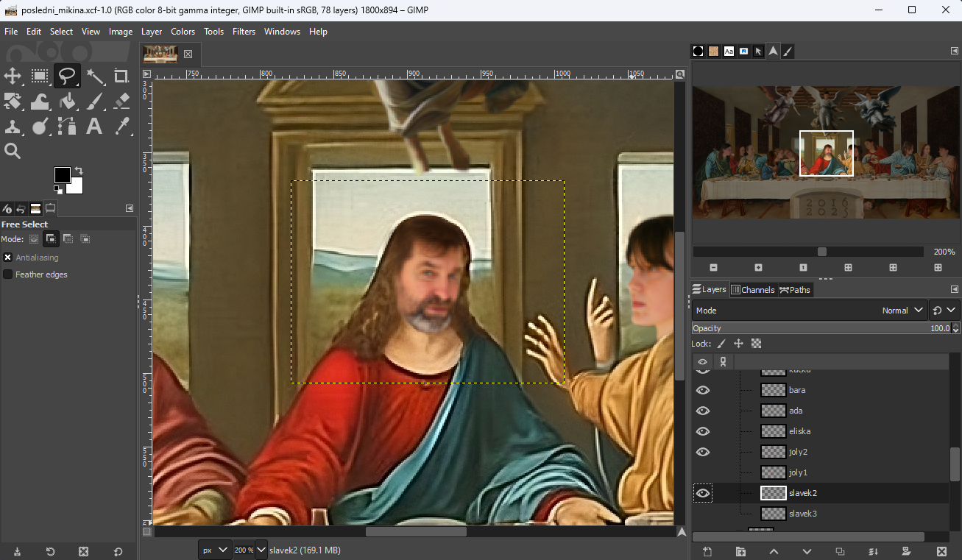The image size is (962, 560).
Task: Select the Rectangle Select tool
Action: click(40, 76)
